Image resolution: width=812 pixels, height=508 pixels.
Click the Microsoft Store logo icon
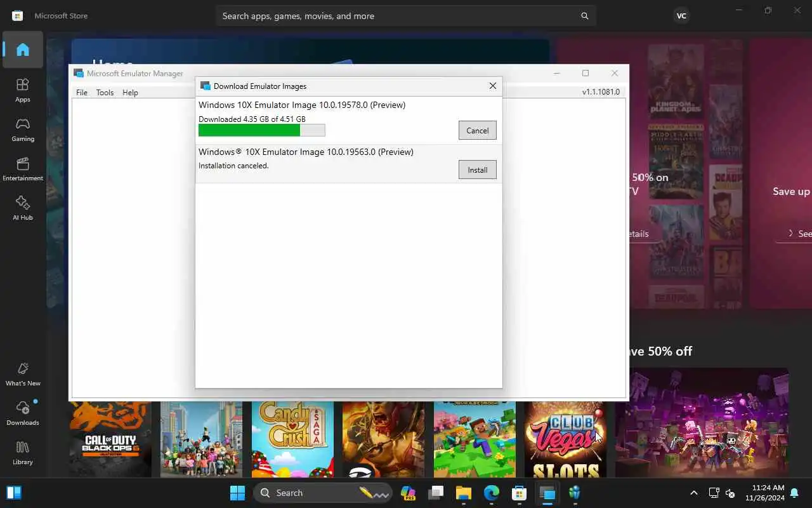(18, 16)
